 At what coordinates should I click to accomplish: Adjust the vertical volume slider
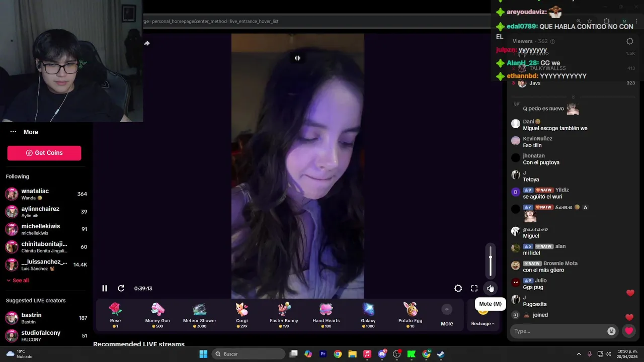tap(491, 260)
